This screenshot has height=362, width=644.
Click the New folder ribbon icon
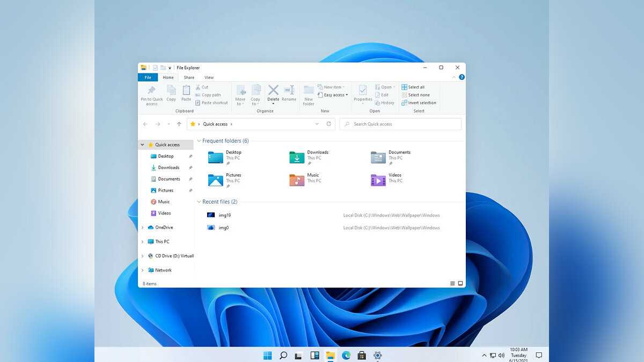(x=309, y=91)
